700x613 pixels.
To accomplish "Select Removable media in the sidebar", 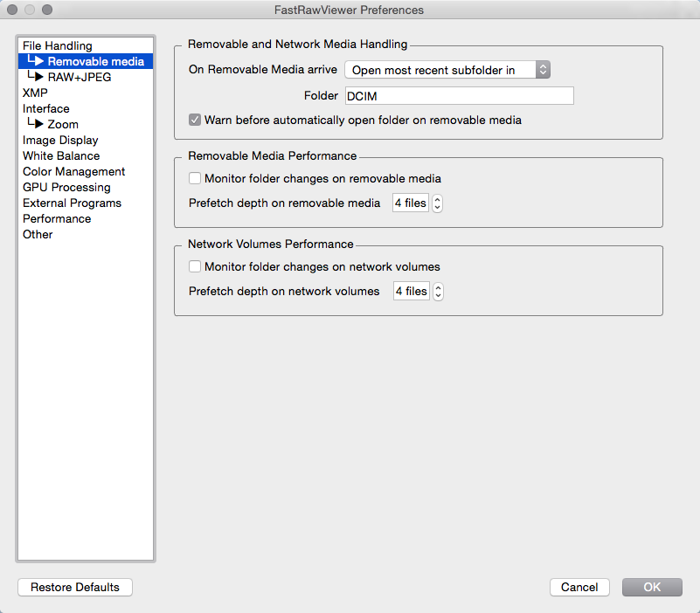I will (86, 61).
